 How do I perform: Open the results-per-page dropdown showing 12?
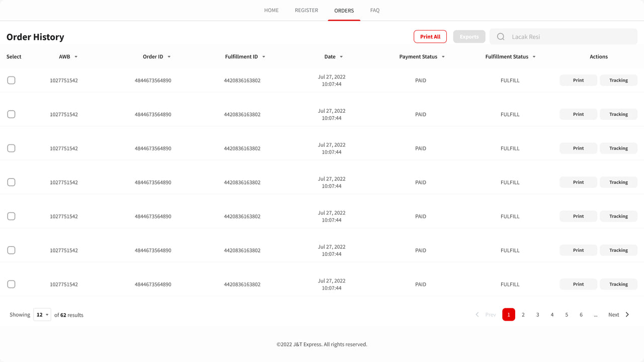(x=42, y=314)
